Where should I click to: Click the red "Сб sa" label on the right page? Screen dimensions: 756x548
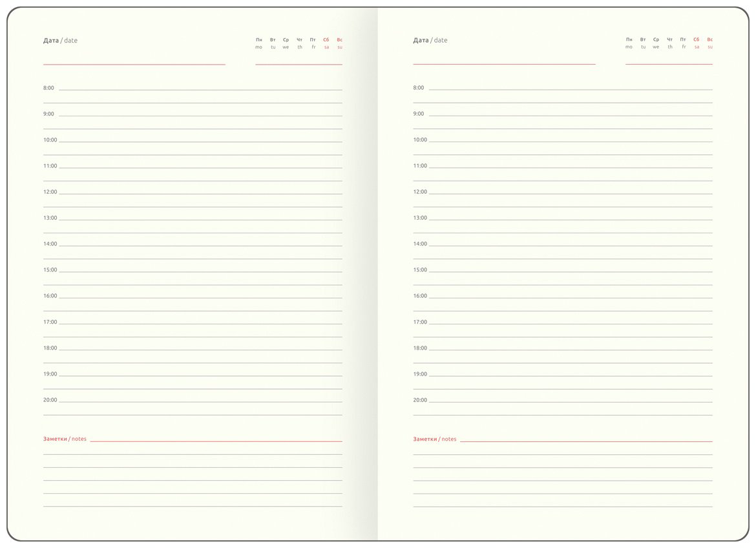pyautogui.click(x=696, y=43)
